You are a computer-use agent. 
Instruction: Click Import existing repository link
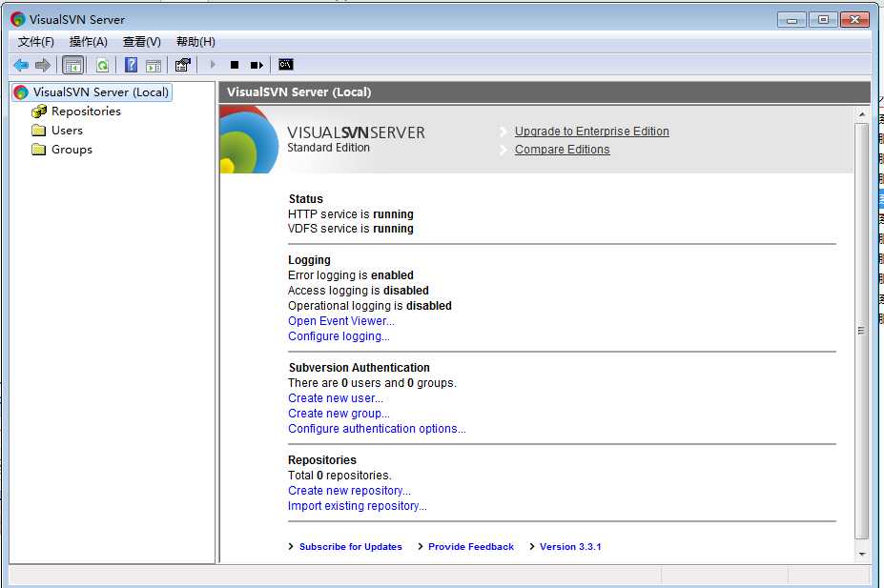pyautogui.click(x=358, y=506)
